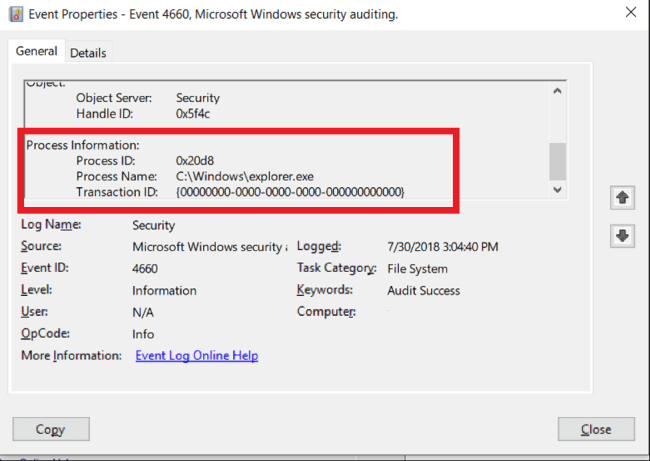Close the Event Properties window with X
Screen dimensions: 650x461
click(631, 12)
